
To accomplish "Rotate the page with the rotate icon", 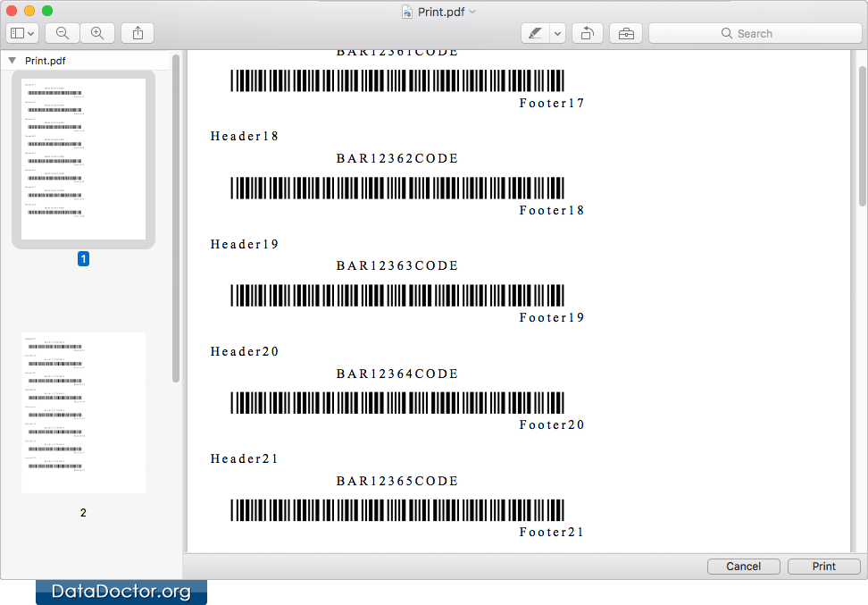I will tap(588, 33).
